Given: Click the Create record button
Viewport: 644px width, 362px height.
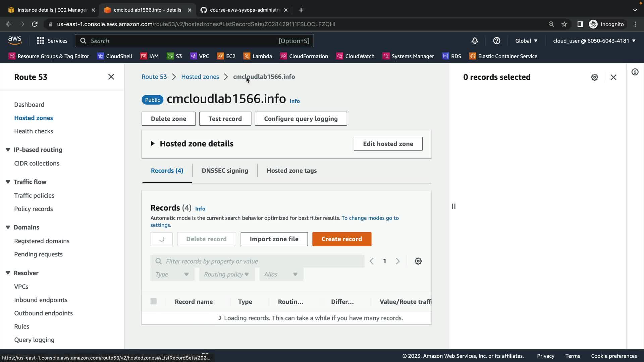Looking at the screenshot, I should [341, 239].
